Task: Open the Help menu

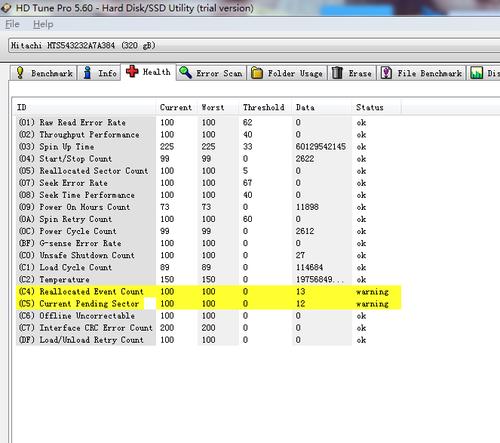Action: [x=43, y=24]
